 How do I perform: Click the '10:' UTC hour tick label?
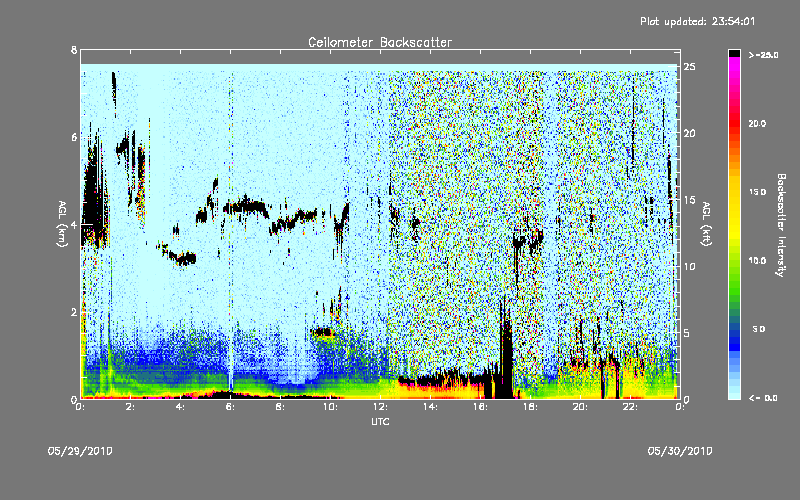[330, 407]
